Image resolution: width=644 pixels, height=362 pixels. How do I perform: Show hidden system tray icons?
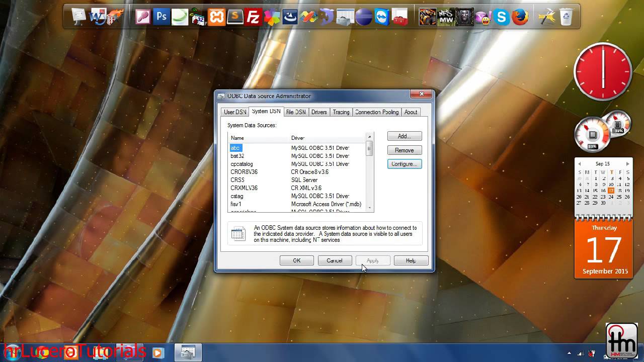pyautogui.click(x=570, y=353)
